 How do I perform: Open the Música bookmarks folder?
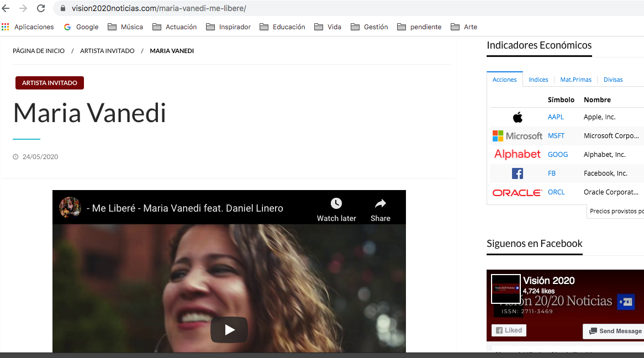coord(125,27)
